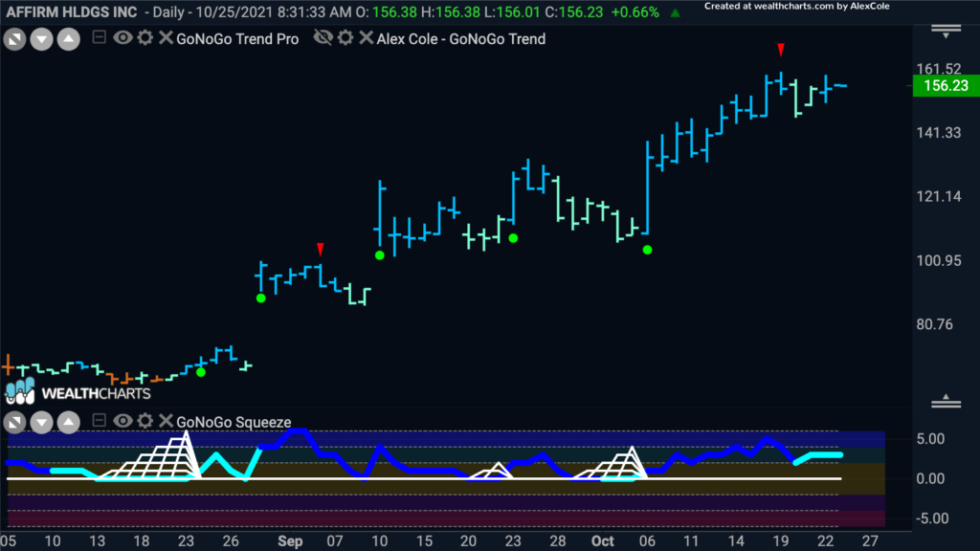The width and height of the screenshot is (980, 551).
Task: Remove the GoNoGo Trend Pro indicator
Action: point(166,38)
